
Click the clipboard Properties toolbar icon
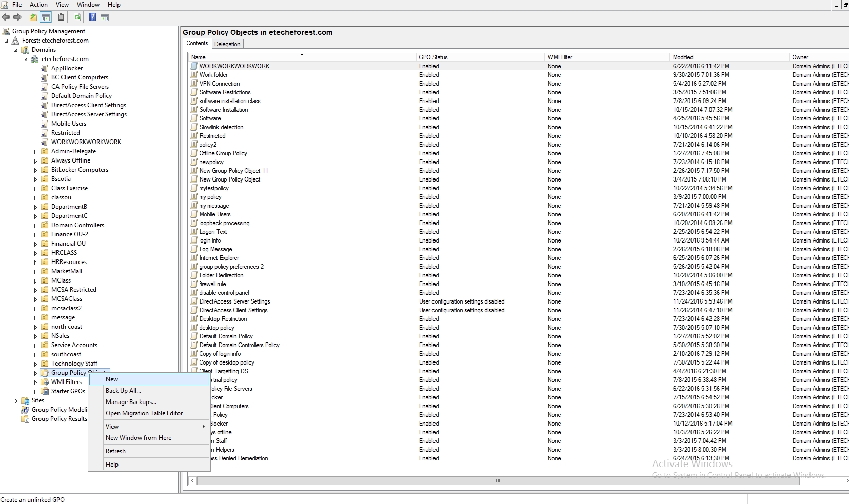[x=61, y=17]
